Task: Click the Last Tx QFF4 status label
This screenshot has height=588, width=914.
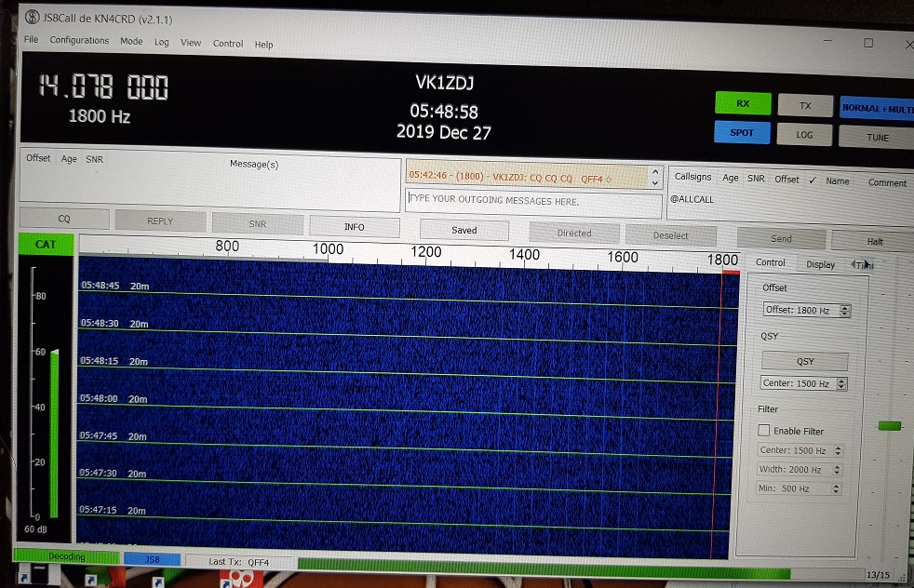Action: (x=238, y=562)
